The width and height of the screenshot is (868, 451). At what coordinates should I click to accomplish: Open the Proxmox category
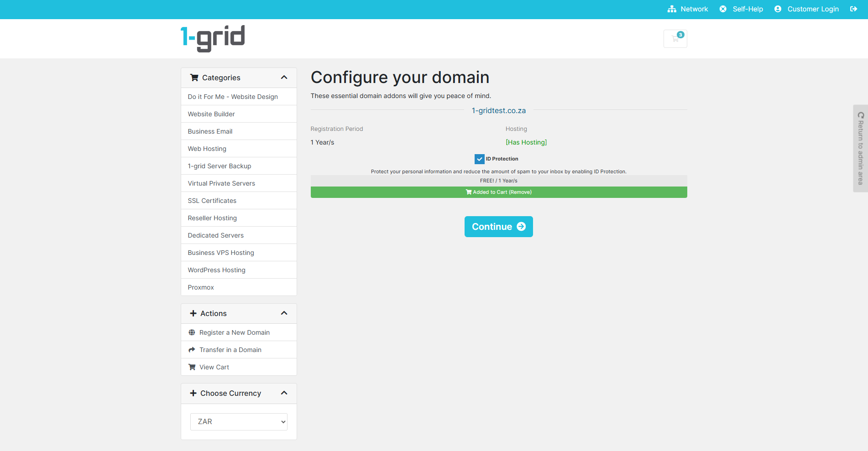coord(239,287)
